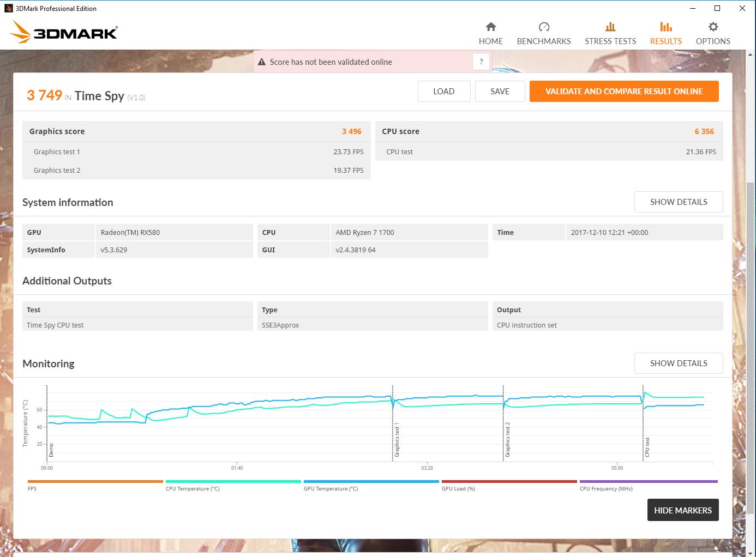The width and height of the screenshot is (756, 557).
Task: Click the 3DMark logo
Action: coord(64,33)
